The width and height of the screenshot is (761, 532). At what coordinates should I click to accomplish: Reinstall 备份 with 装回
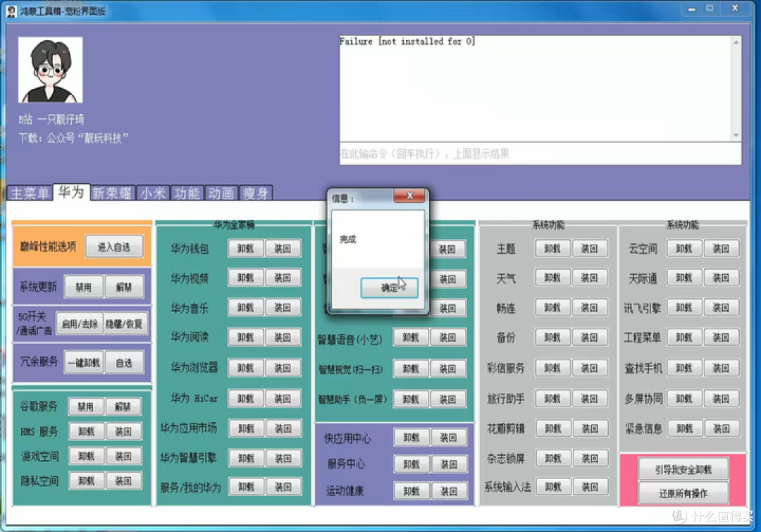[x=589, y=338]
